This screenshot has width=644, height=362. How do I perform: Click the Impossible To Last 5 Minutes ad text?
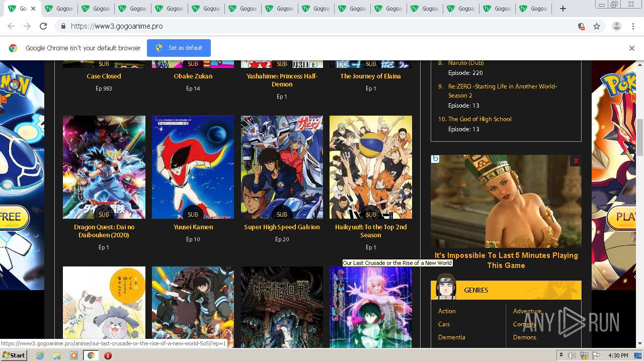pyautogui.click(x=506, y=260)
